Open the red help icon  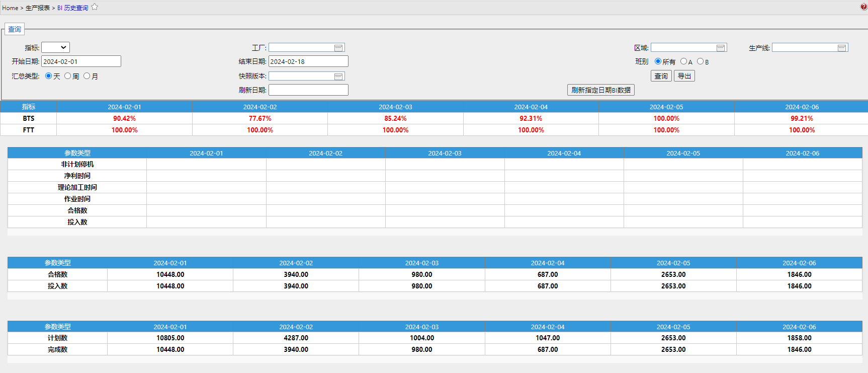[863, 7]
